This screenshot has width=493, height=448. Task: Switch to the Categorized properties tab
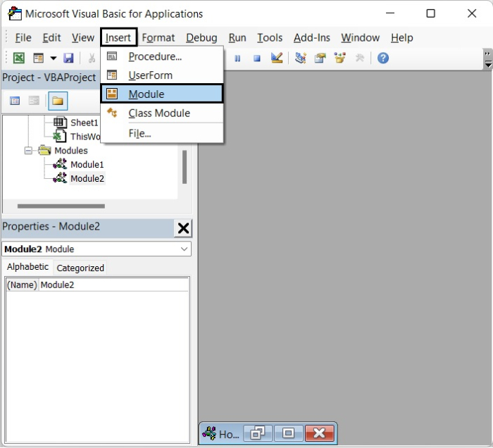[x=80, y=268]
